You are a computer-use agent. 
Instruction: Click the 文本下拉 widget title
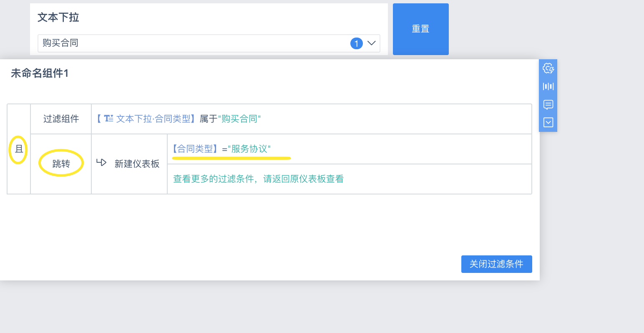tap(58, 18)
